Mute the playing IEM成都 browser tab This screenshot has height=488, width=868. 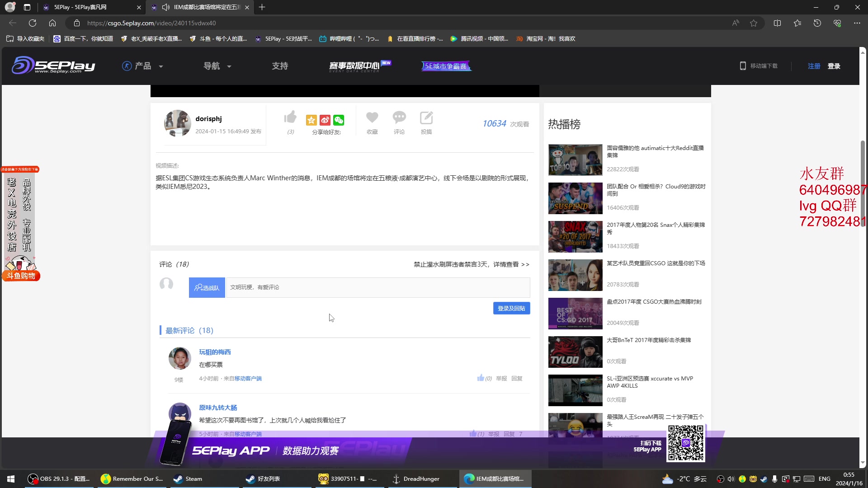coord(166,7)
